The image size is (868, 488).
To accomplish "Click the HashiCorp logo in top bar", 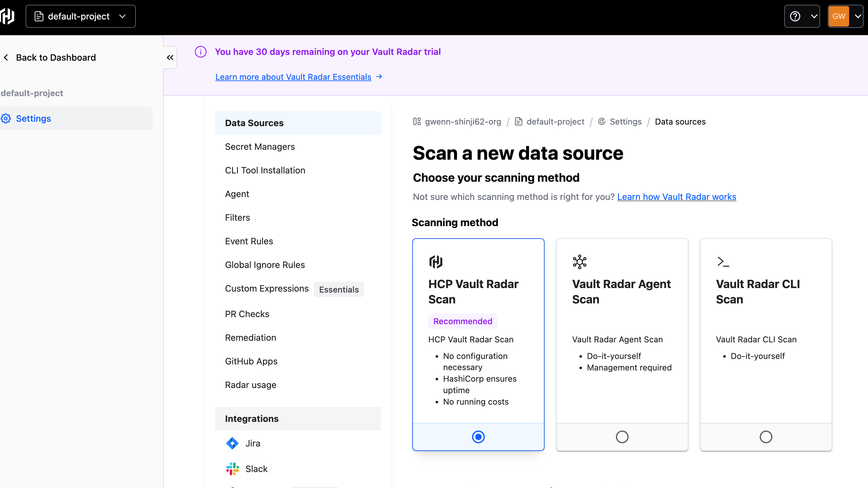I will pyautogui.click(x=7, y=16).
